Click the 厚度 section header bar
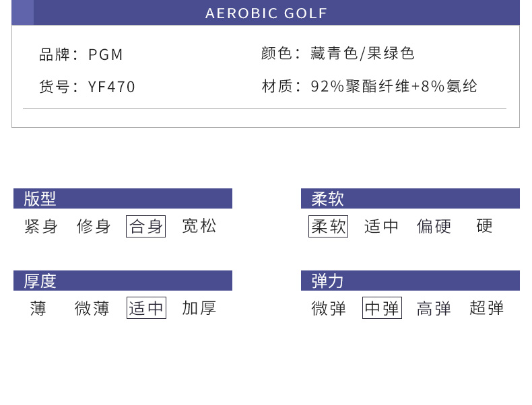The height and width of the screenshot is (405, 532). coord(123,281)
